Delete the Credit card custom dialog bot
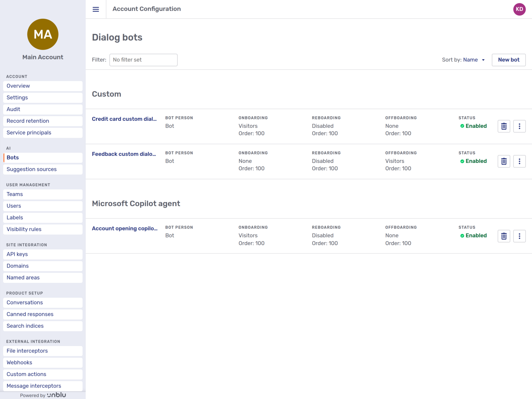Image resolution: width=532 pixels, height=399 pixels. click(503, 126)
